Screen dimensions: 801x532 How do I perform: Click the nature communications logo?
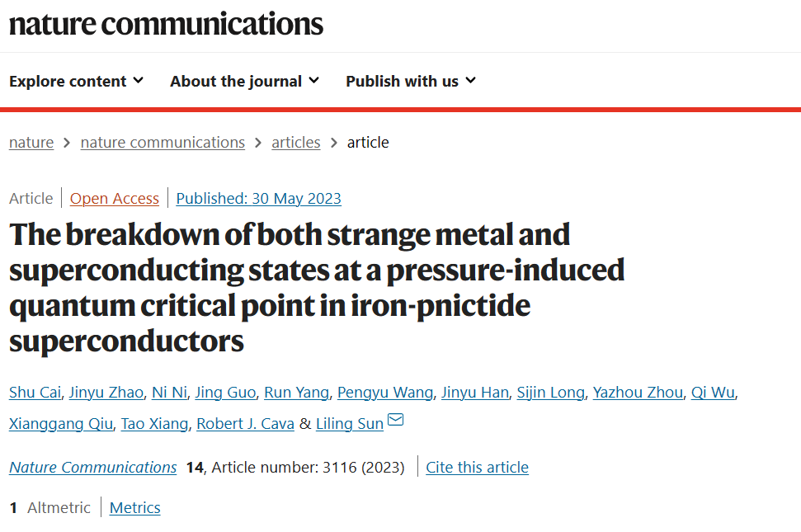tap(166, 24)
